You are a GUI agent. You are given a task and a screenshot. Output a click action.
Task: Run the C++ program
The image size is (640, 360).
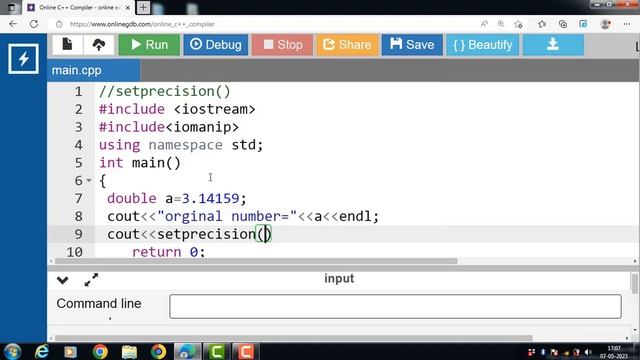(x=149, y=44)
